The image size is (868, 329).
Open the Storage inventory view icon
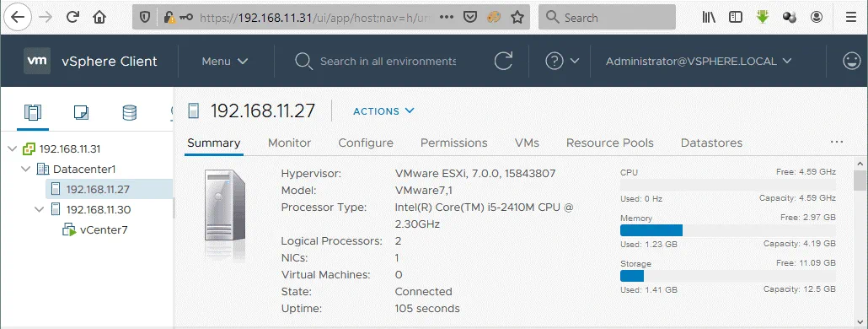(x=130, y=113)
